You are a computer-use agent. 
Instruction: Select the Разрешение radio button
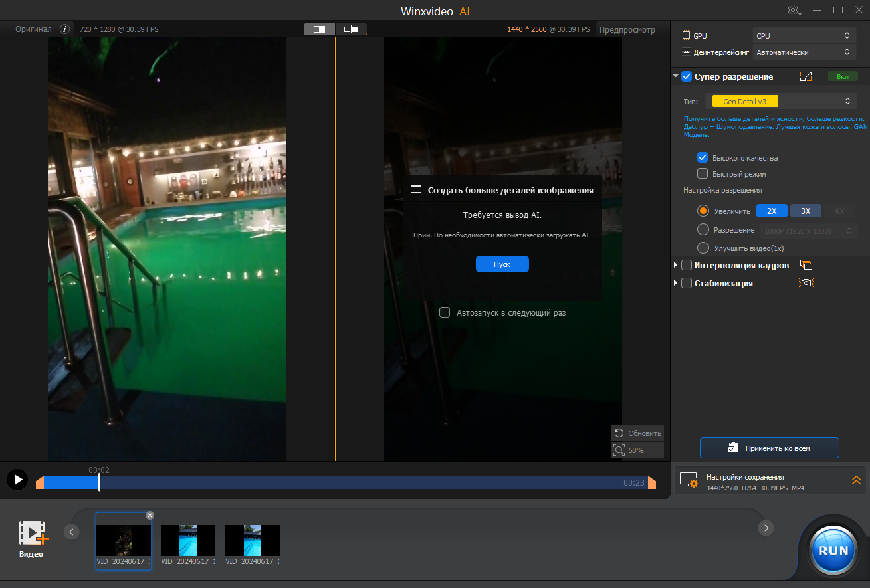coord(703,230)
